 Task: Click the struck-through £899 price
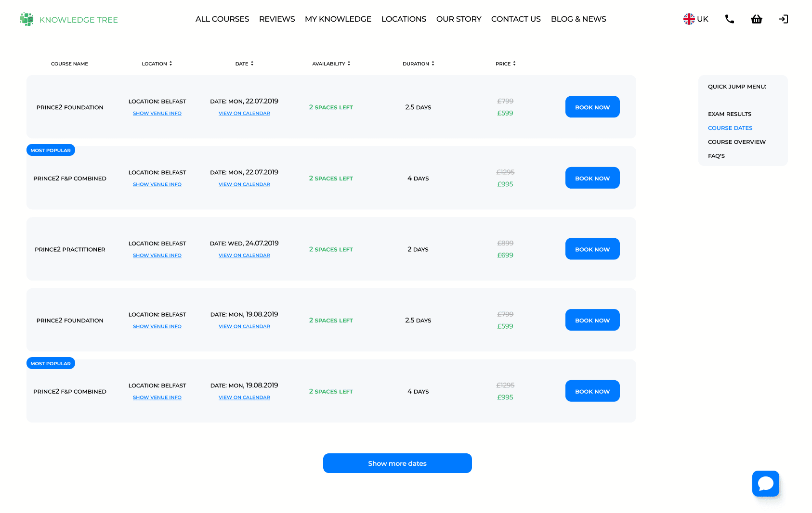pos(505,243)
